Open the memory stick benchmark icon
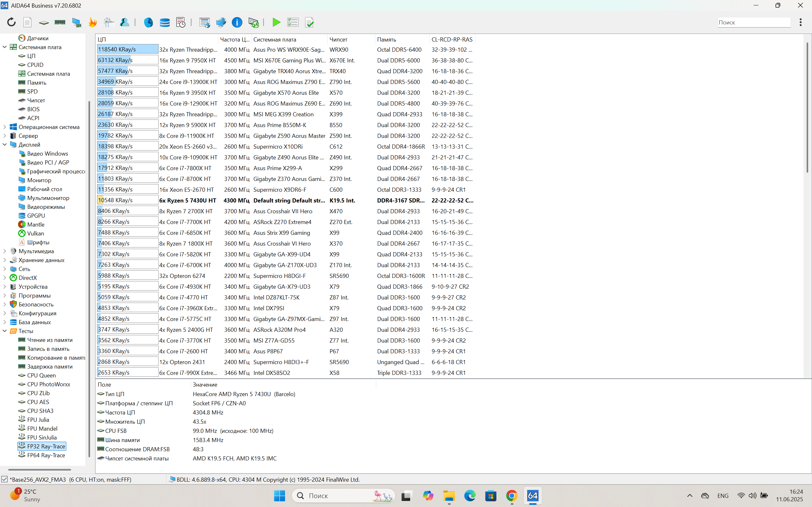The height and width of the screenshot is (507, 812). (60, 22)
